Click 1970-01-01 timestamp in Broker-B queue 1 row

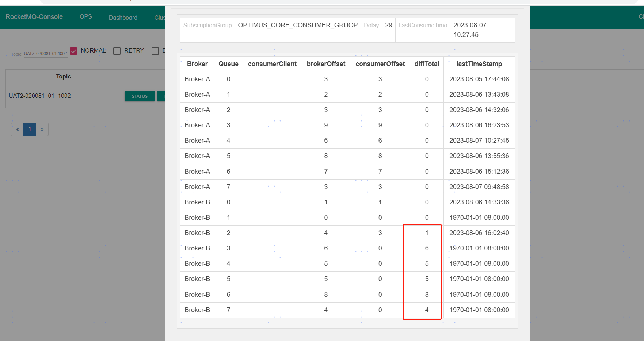[x=479, y=218]
